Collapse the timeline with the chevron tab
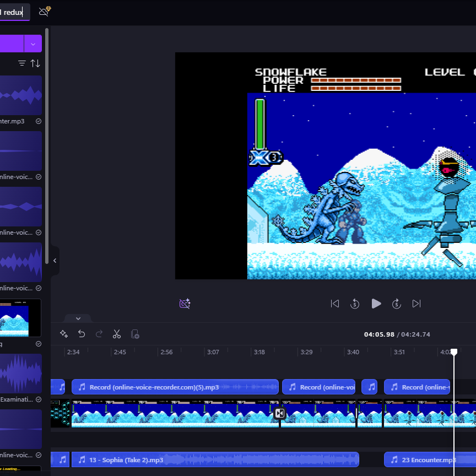Screen dimensions: 476x476 coord(78,318)
